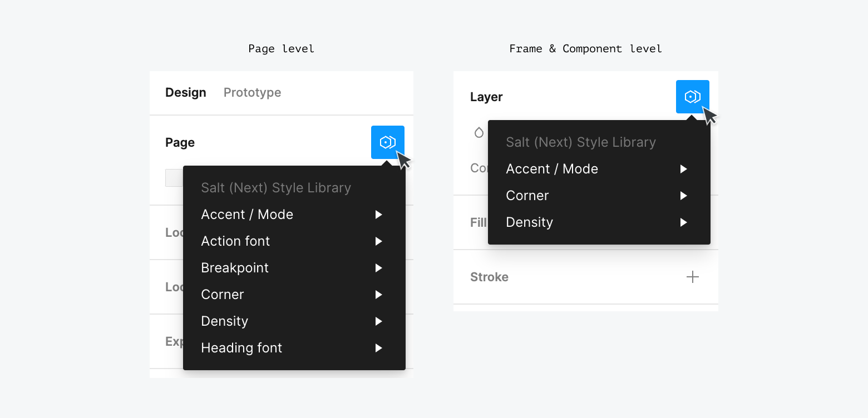This screenshot has height=418, width=868.
Task: Expand the Heading font submenu
Action: click(379, 348)
